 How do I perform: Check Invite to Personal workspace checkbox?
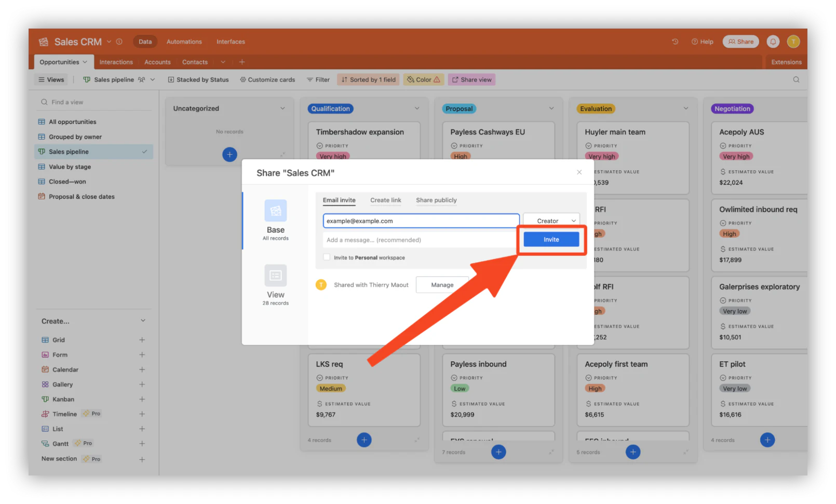coord(327,257)
